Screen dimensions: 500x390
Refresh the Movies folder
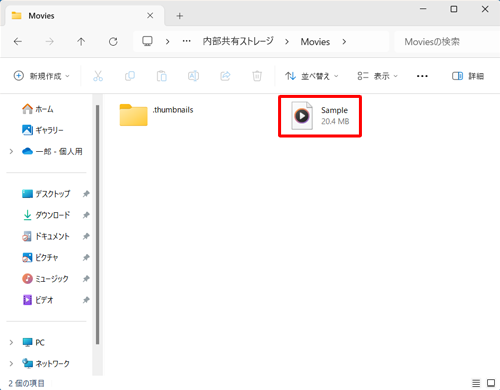tap(113, 42)
